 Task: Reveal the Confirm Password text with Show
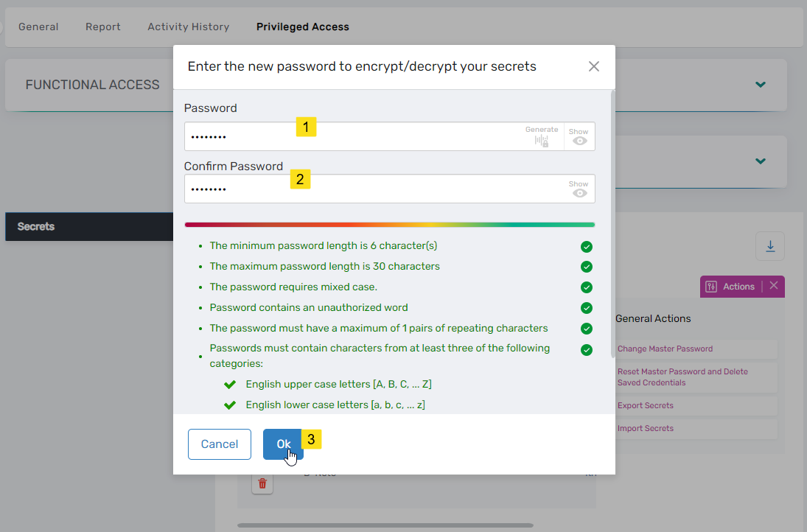point(579,192)
